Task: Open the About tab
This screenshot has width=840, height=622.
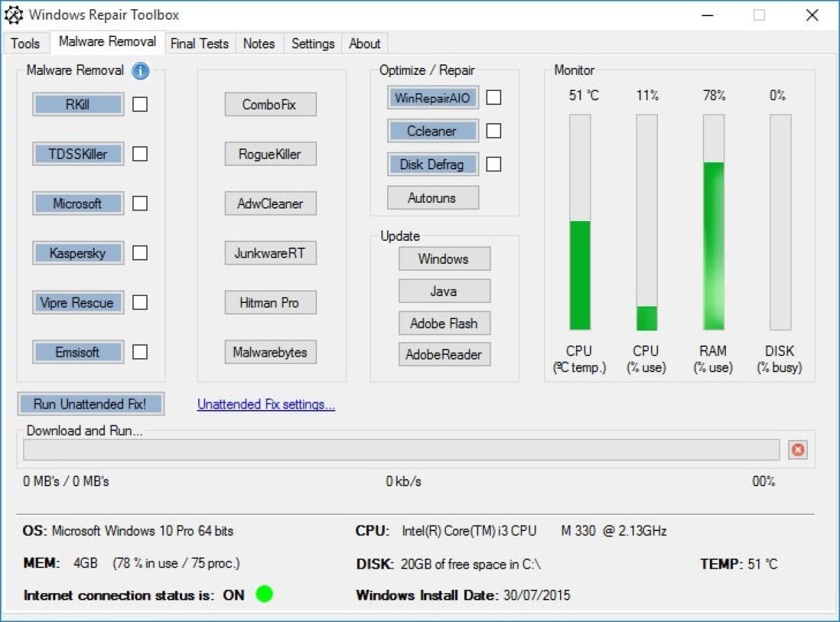Action: (x=364, y=43)
